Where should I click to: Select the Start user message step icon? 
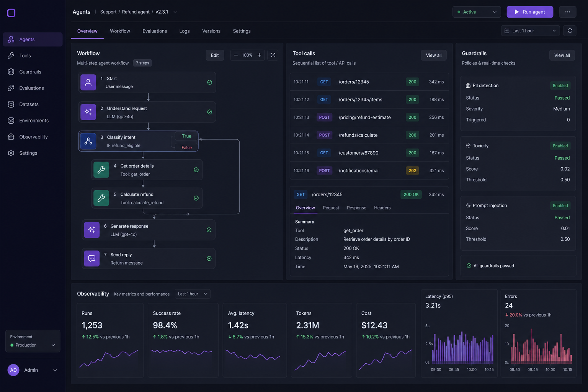click(x=88, y=82)
